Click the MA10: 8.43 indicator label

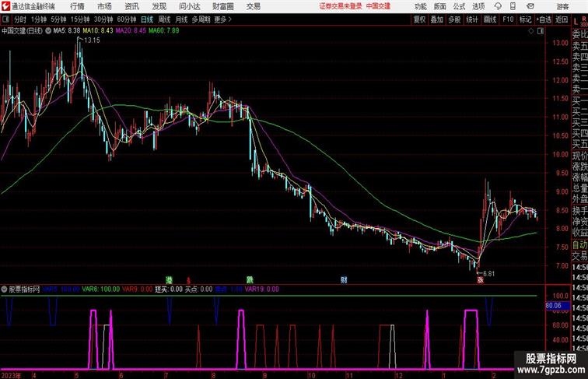pos(98,31)
